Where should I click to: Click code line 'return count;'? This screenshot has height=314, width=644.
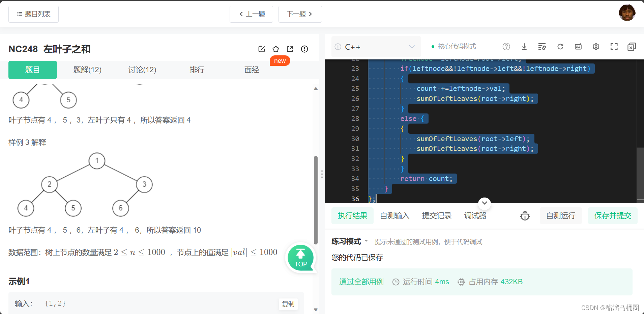[x=426, y=179]
